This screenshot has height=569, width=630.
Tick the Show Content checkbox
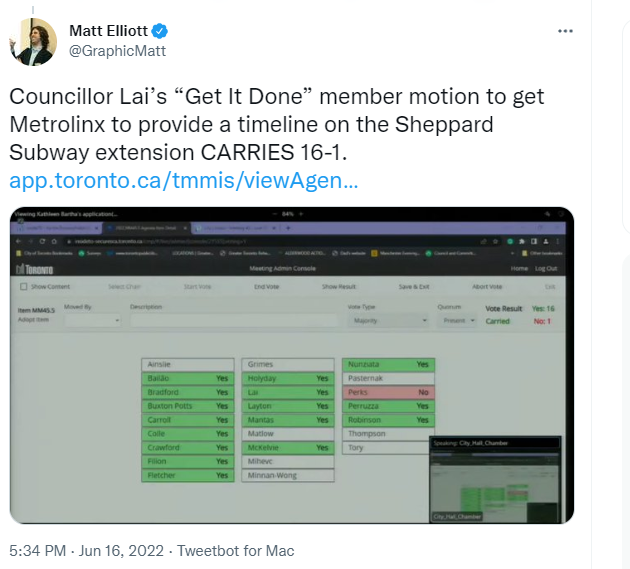tap(22, 287)
